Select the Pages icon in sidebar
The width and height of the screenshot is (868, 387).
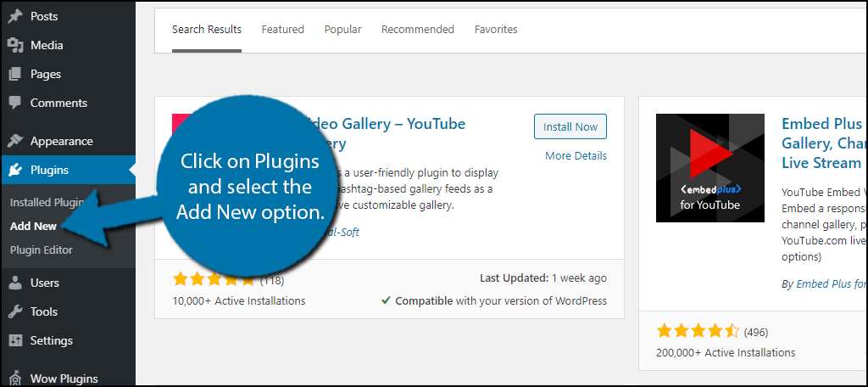pyautogui.click(x=15, y=75)
